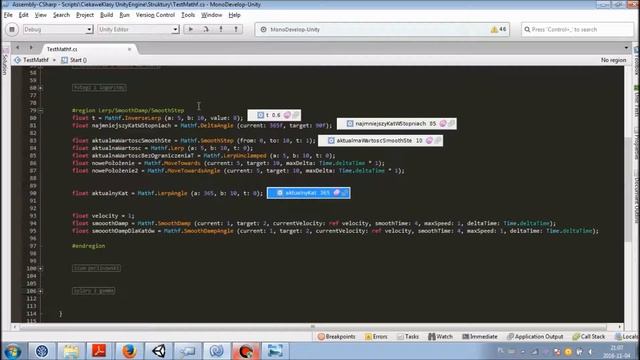
Task: Open the Edit menu
Action: [x=24, y=15]
